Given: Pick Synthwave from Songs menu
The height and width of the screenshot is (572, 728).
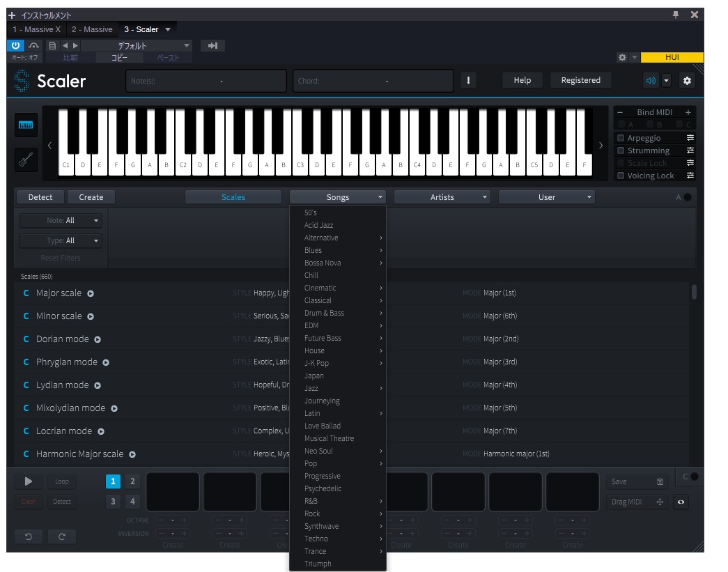Looking at the screenshot, I should [338, 526].
